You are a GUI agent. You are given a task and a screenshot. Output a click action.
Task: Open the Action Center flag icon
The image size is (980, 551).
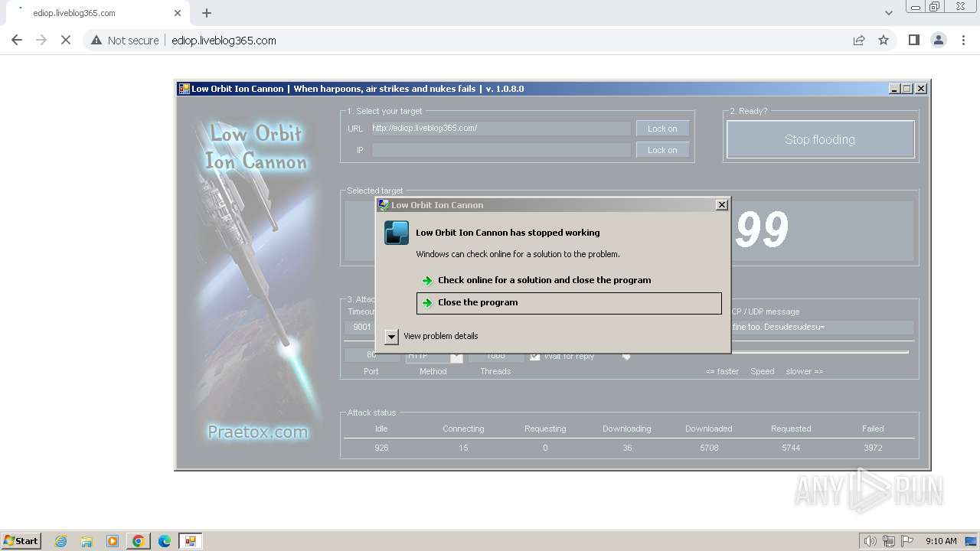(x=907, y=541)
